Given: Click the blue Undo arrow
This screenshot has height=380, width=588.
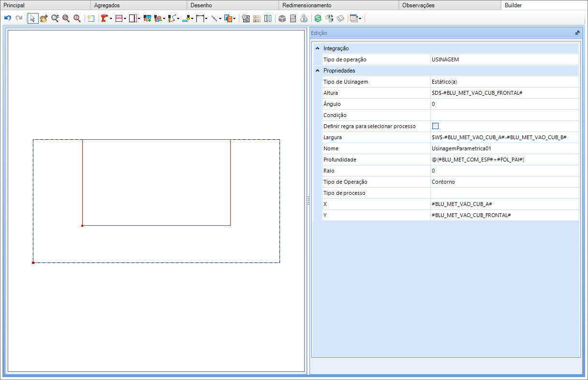Looking at the screenshot, I should click(x=7, y=18).
